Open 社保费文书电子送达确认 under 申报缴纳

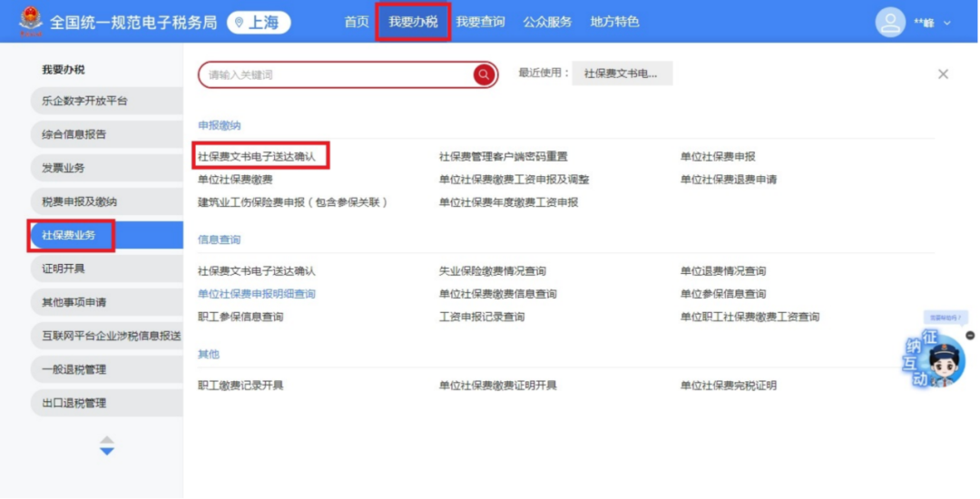tap(257, 156)
